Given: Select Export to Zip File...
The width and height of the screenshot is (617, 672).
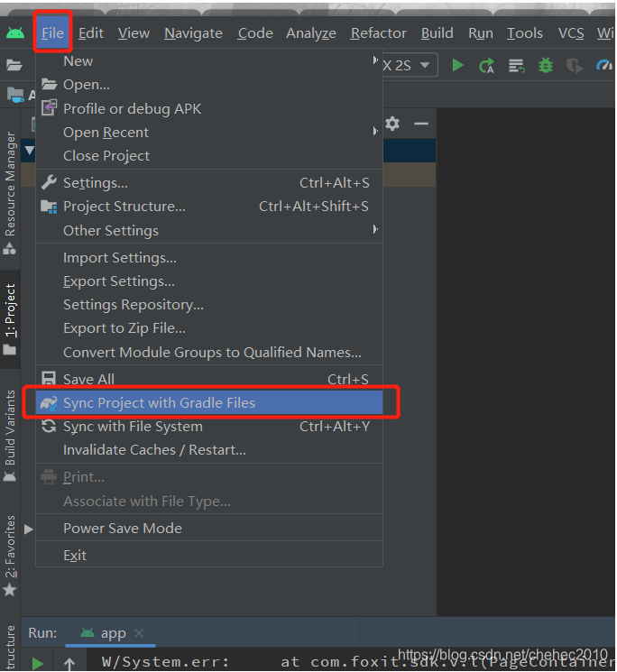Looking at the screenshot, I should pyautogui.click(x=209, y=328).
